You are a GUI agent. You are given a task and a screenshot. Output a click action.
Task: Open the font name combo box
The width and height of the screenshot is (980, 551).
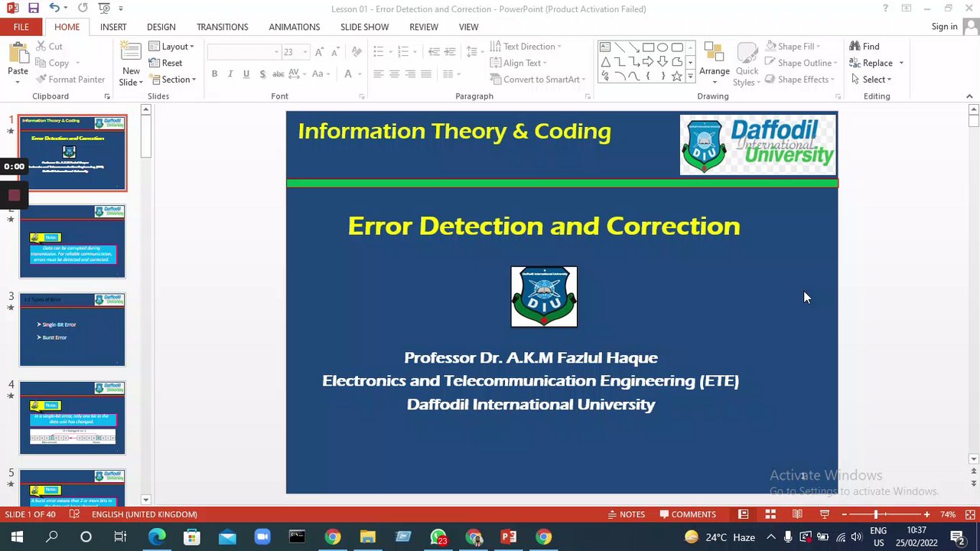point(244,52)
